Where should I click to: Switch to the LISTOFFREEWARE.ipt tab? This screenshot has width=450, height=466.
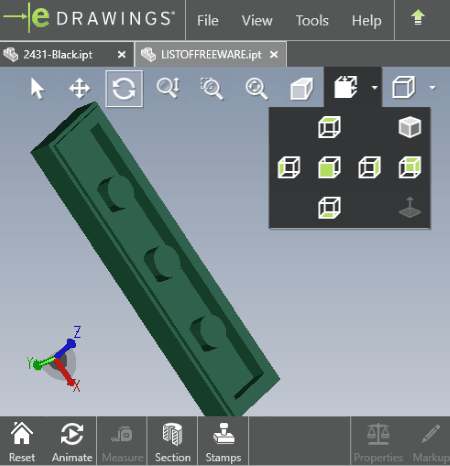click(x=211, y=54)
